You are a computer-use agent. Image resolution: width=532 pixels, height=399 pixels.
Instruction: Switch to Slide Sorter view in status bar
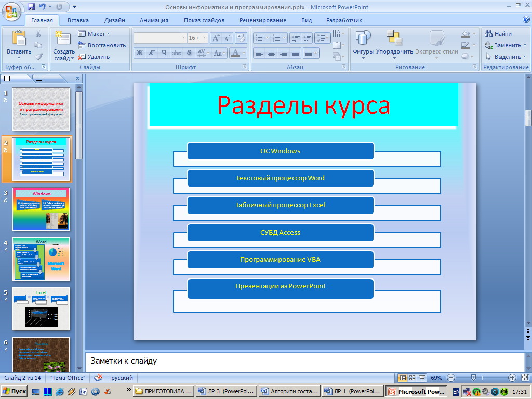click(x=412, y=378)
